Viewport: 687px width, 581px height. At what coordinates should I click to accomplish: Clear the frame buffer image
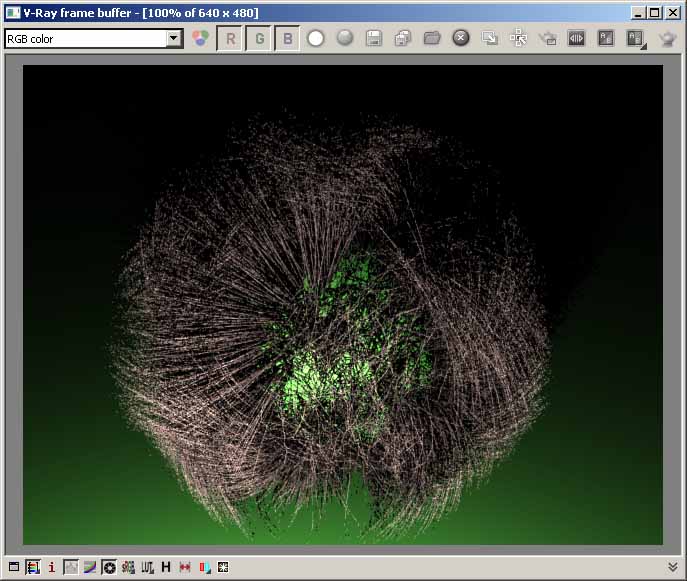point(461,39)
